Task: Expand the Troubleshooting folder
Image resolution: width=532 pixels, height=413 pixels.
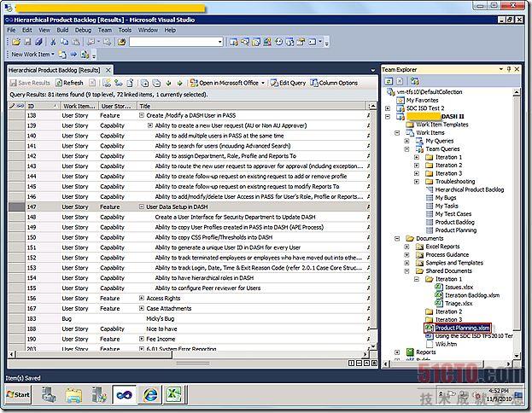Action: (417, 182)
